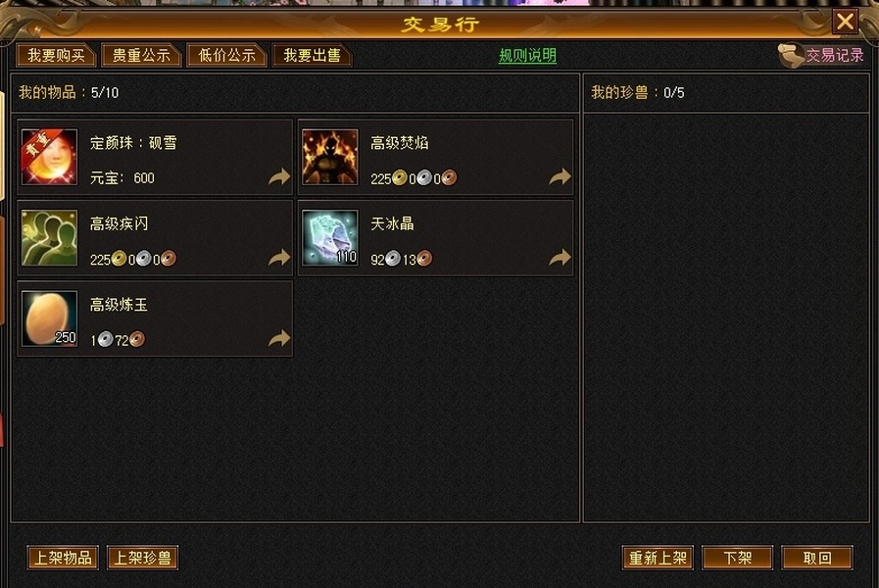Click the 高级炼玉 orange egg icon
The width and height of the screenshot is (879, 588).
click(49, 318)
